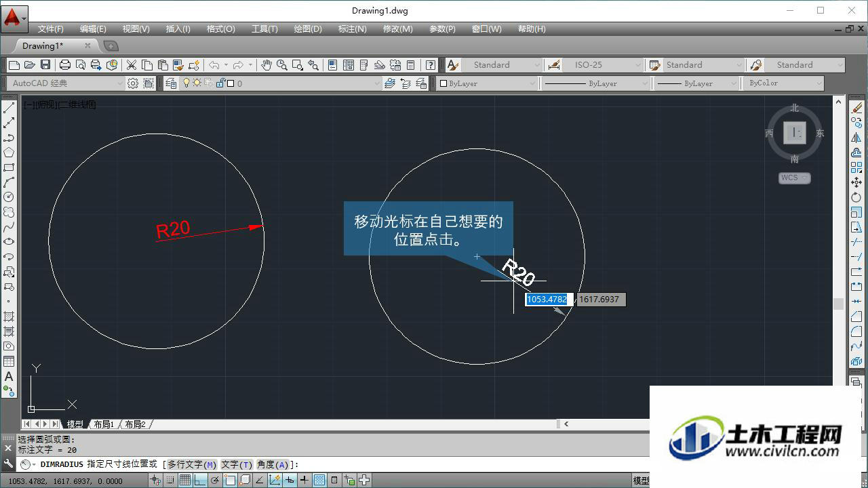Click the Plot printer icon
868x488 pixels.
65,65
